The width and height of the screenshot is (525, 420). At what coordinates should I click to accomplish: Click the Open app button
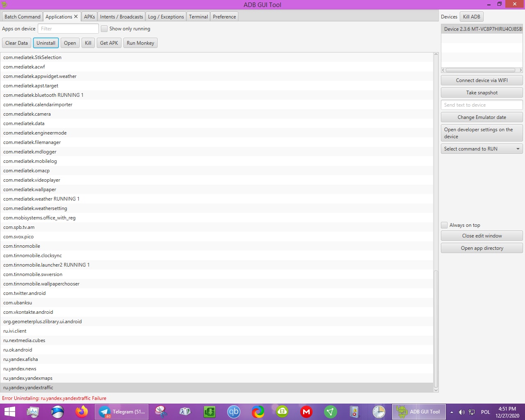[x=70, y=43]
